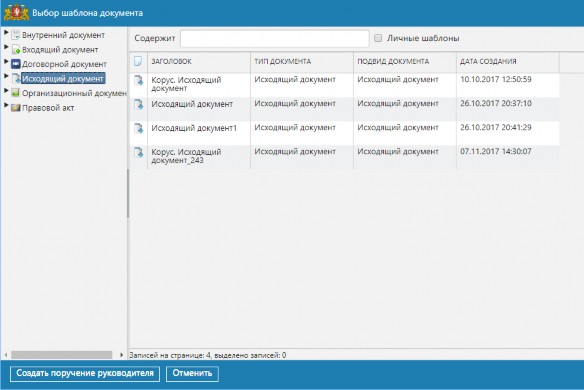Click the Договорной документ tree icon
Image resolution: width=584 pixels, height=390 pixels.
tap(15, 64)
